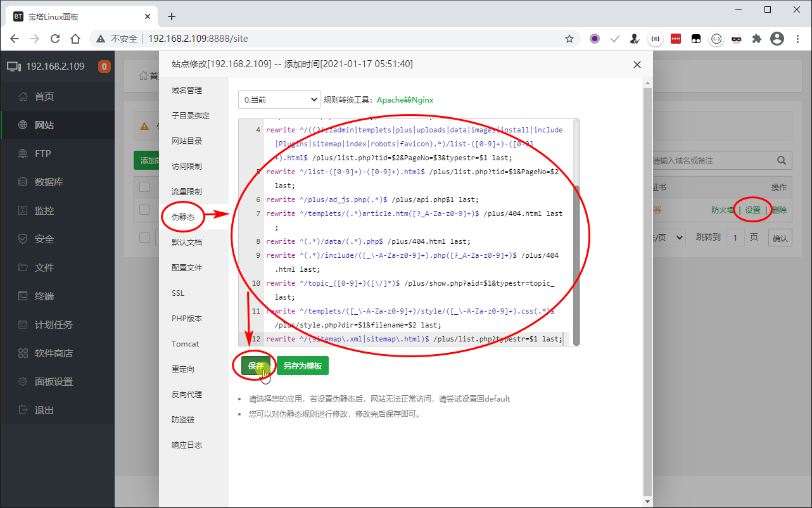Click the {≡} JSON extension icon

pos(655,39)
